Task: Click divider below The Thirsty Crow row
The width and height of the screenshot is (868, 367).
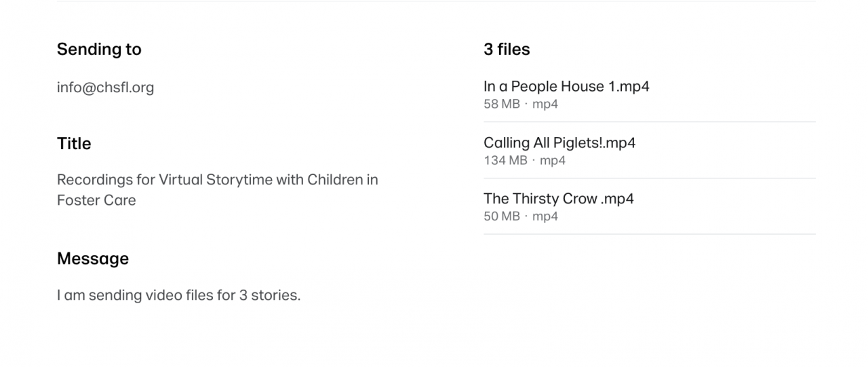Action: [650, 235]
